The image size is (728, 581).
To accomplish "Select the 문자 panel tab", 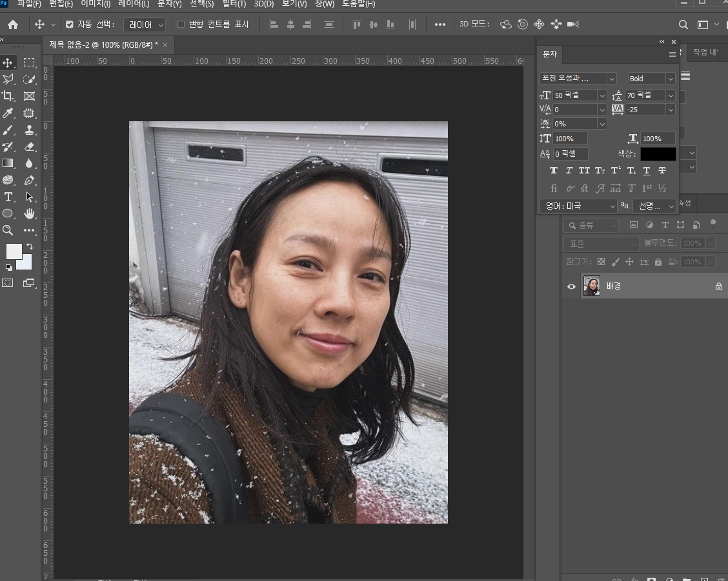I will pyautogui.click(x=550, y=54).
